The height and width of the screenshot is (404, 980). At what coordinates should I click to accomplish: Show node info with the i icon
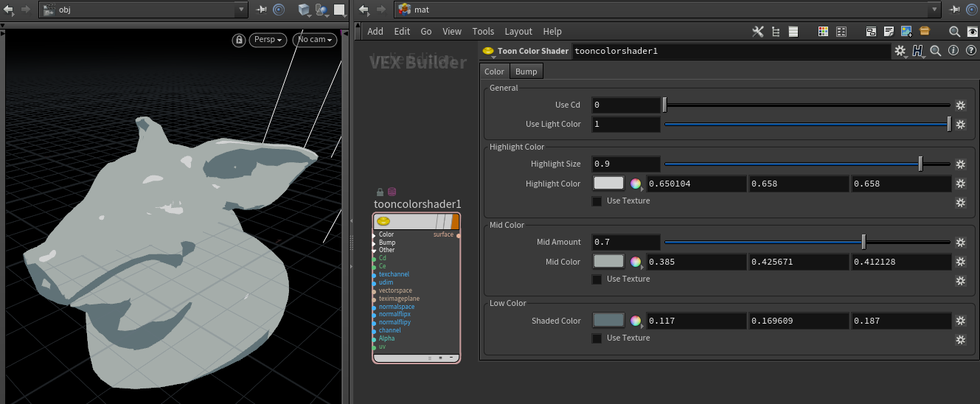(x=953, y=51)
